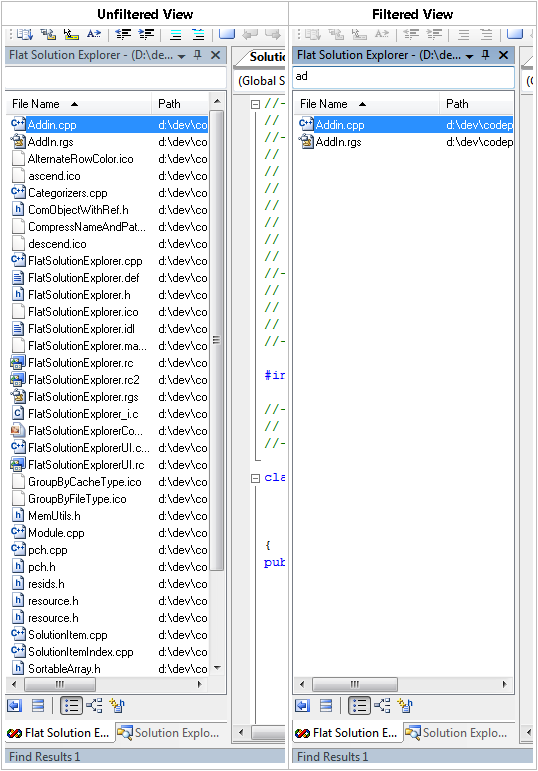Screen dimensions: 538x771
Task: Click FlatSolutionExplorer.def file icon
Action: coord(18,277)
